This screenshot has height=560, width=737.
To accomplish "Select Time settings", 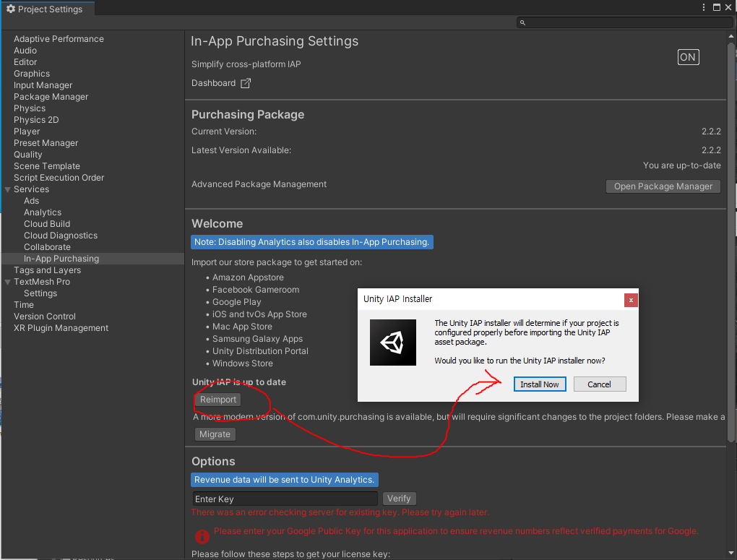I will (24, 305).
